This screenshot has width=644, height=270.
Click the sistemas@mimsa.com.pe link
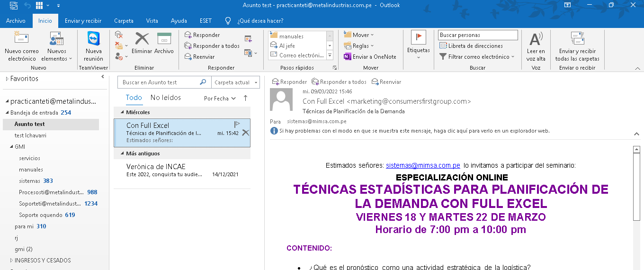pos(423,166)
